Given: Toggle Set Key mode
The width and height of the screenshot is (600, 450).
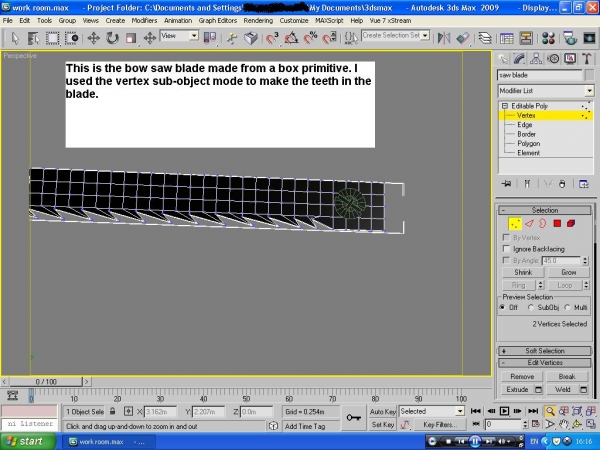Looking at the screenshot, I should (382, 425).
